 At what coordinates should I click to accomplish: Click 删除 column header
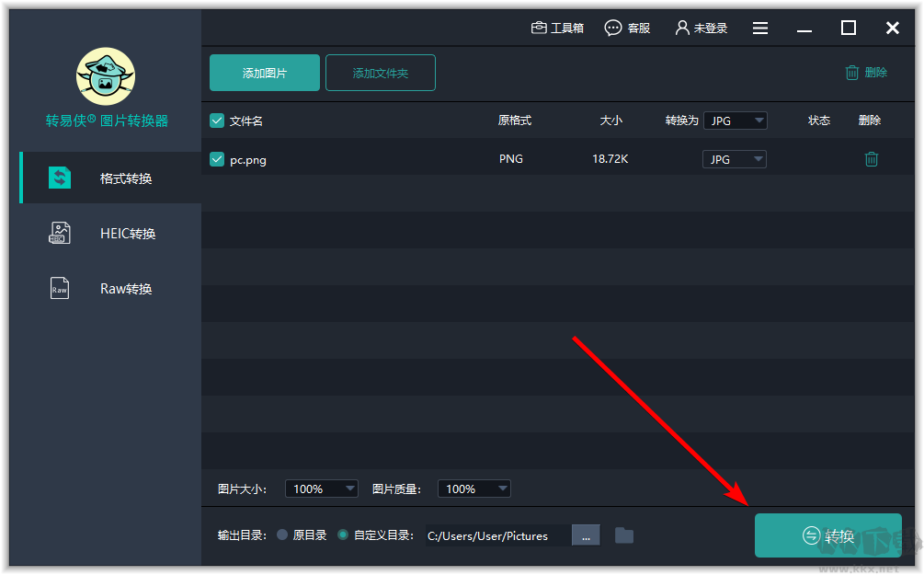click(870, 121)
